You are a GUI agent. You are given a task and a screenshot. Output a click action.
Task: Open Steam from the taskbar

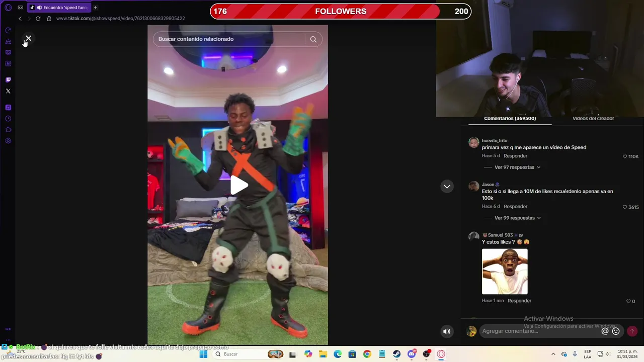pos(396,354)
